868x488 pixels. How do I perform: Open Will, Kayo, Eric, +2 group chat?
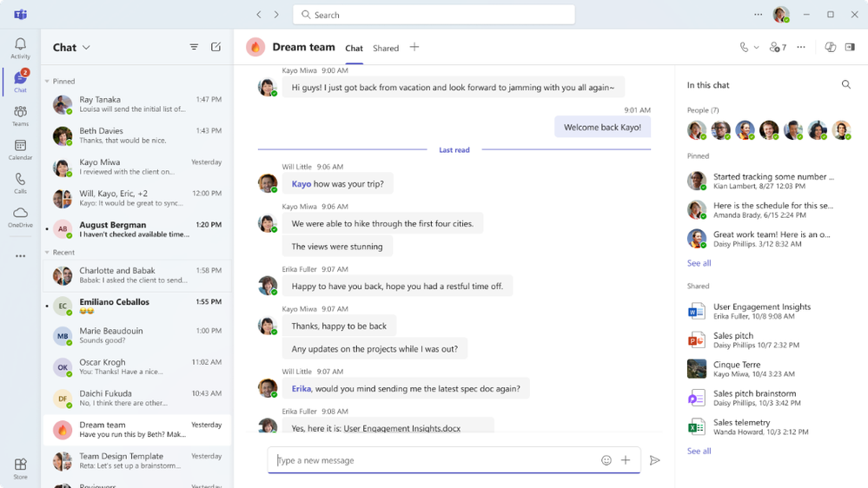(137, 198)
